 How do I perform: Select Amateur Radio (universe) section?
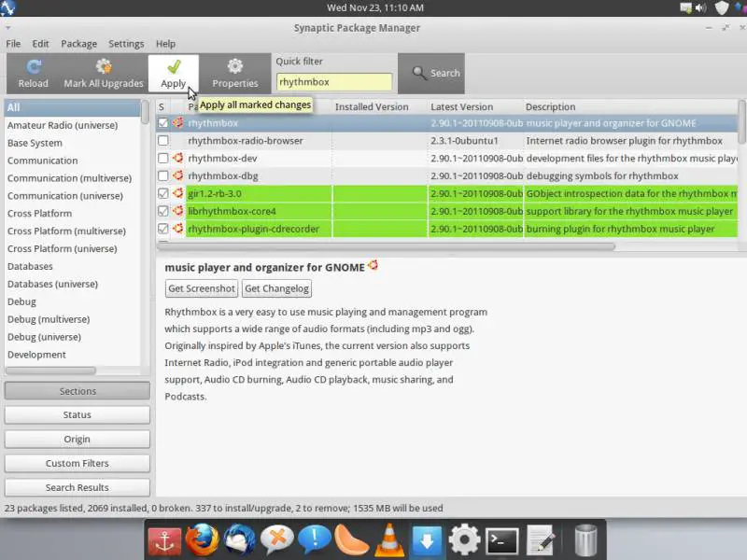pyautogui.click(x=73, y=125)
